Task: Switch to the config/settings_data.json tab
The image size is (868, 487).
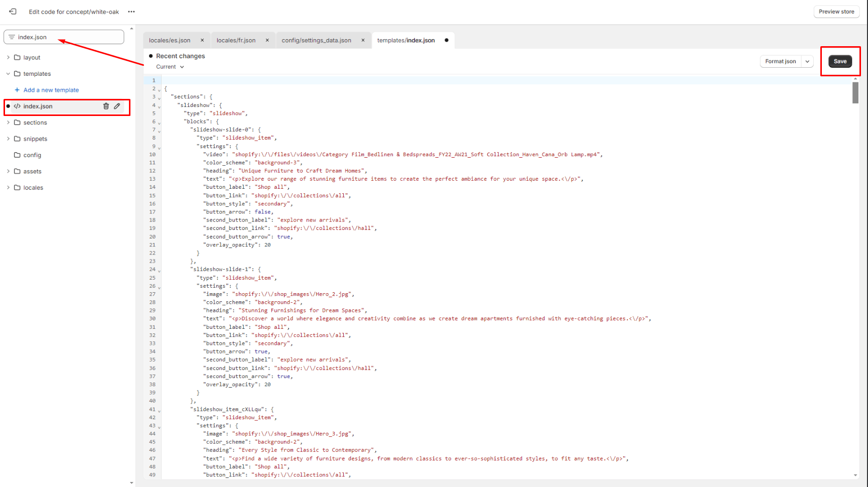Action: coord(316,40)
